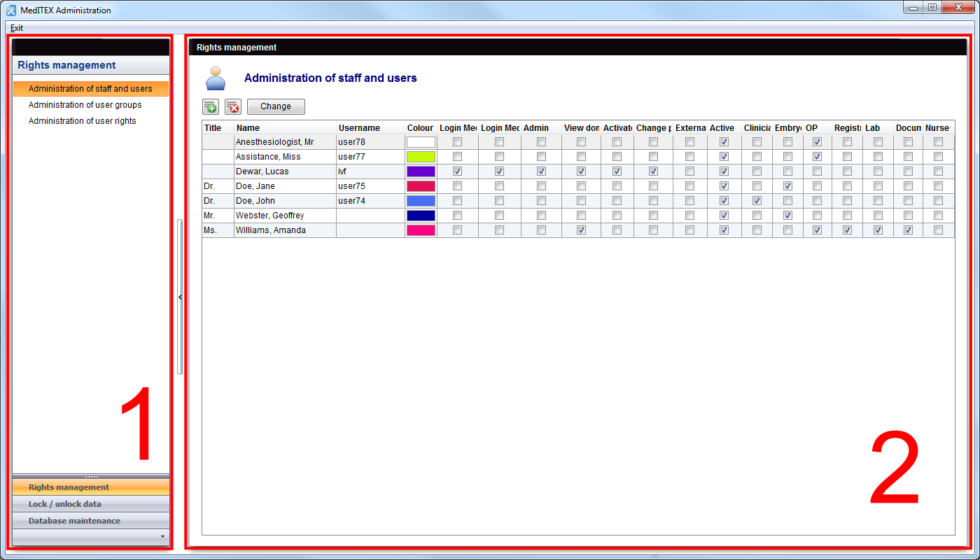
Task: Click username cell "user74"
Action: pyautogui.click(x=370, y=201)
